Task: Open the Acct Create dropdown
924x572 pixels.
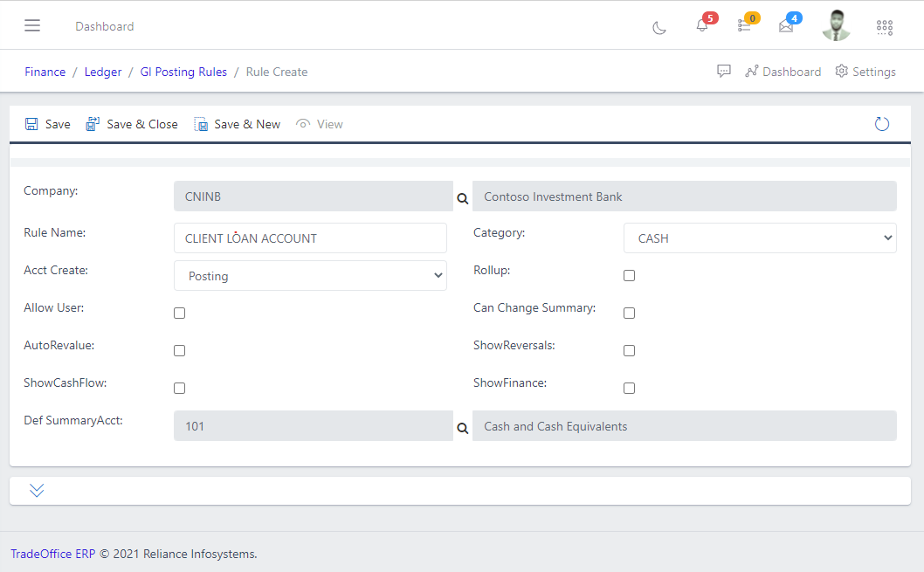Action: coord(310,275)
